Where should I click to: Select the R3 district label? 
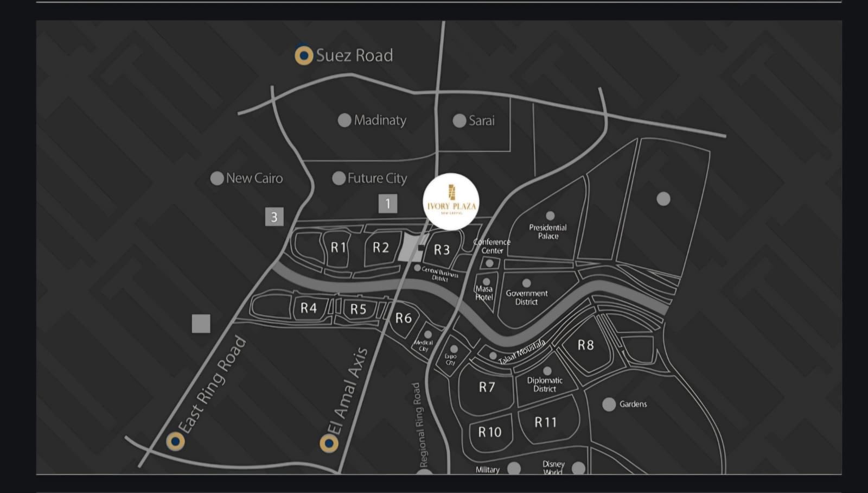(442, 250)
